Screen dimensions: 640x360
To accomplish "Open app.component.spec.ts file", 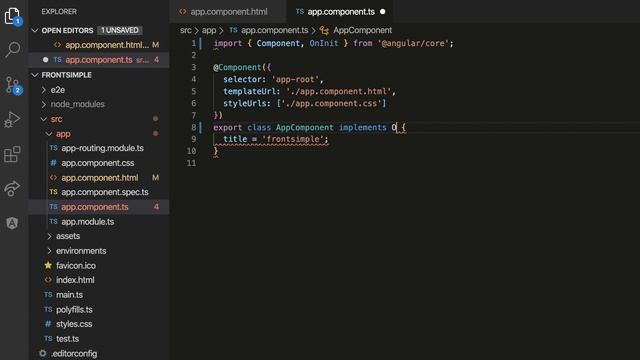I will click(x=104, y=192).
